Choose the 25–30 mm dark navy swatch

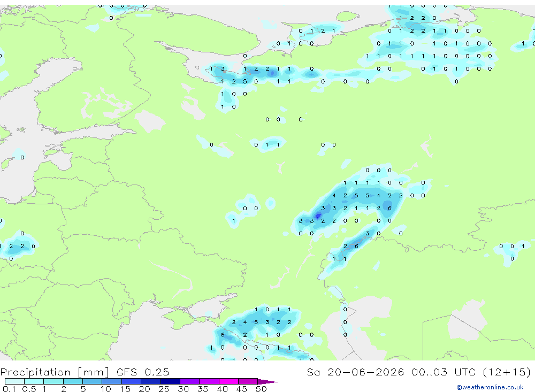[170, 381]
